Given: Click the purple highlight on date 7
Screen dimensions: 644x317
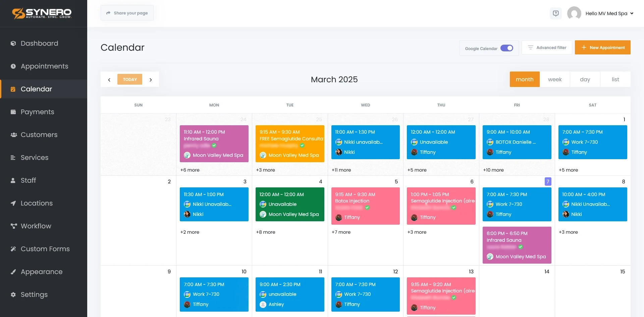Looking at the screenshot, I should pyautogui.click(x=548, y=181).
